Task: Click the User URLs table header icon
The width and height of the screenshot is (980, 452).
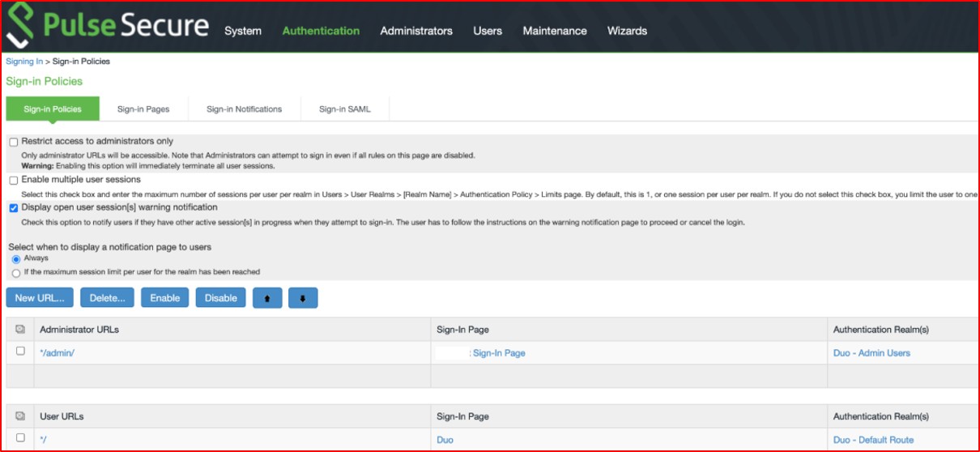Action: [x=20, y=416]
